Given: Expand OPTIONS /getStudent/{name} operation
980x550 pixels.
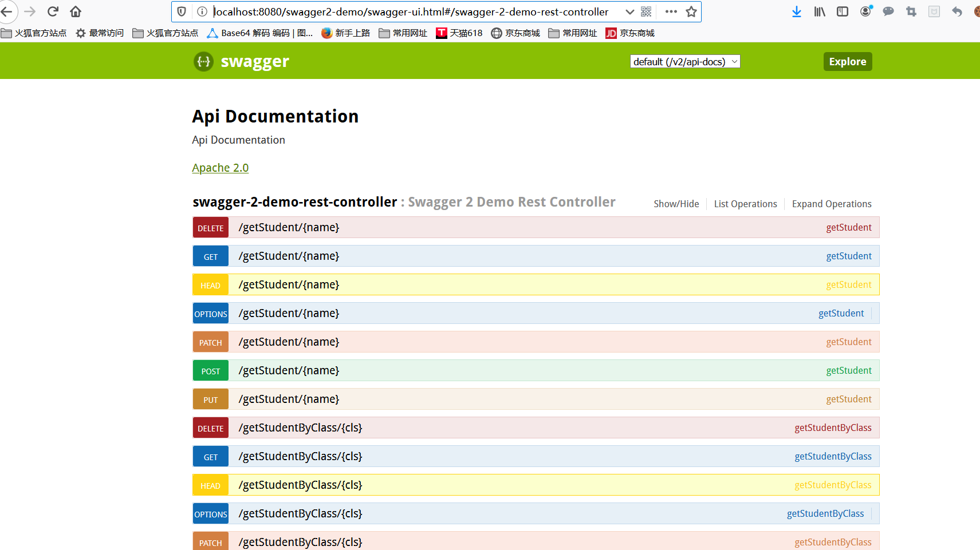Looking at the screenshot, I should (x=536, y=313).
